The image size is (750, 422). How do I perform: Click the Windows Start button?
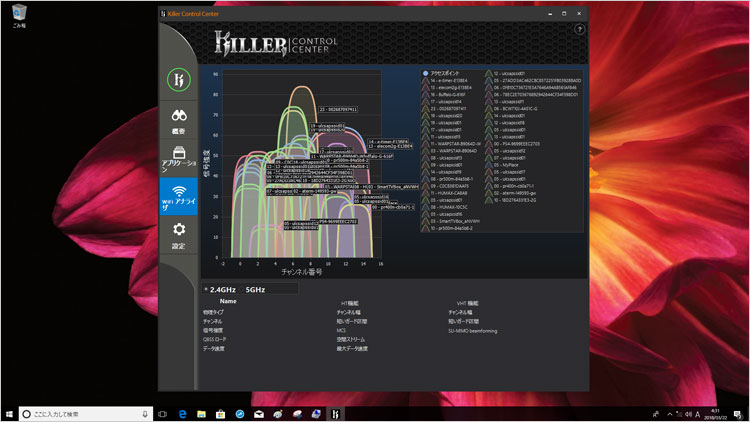[x=10, y=412]
